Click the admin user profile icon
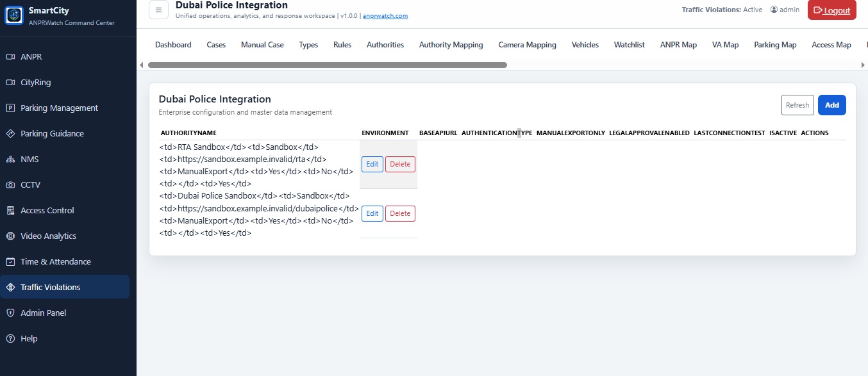 coord(774,10)
